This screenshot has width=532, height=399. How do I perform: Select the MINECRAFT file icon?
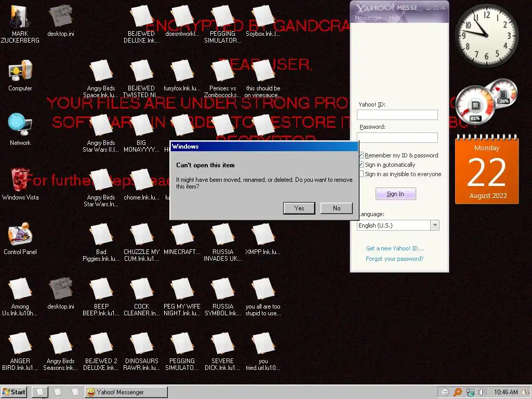coord(182,239)
